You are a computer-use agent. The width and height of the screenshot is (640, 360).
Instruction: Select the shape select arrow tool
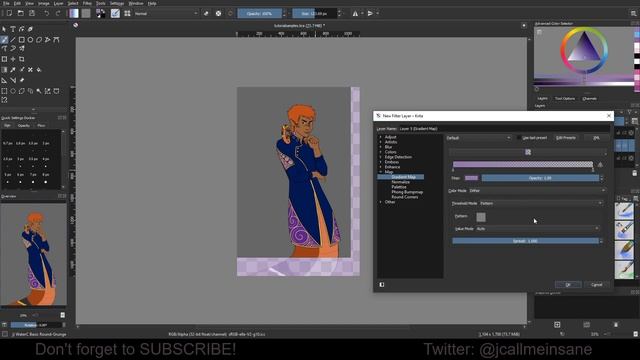pyautogui.click(x=4, y=29)
